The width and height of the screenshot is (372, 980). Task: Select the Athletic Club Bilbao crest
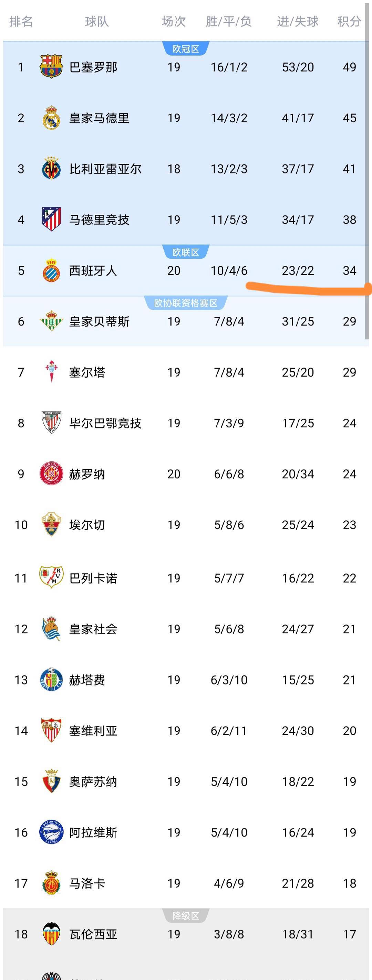pos(51,423)
